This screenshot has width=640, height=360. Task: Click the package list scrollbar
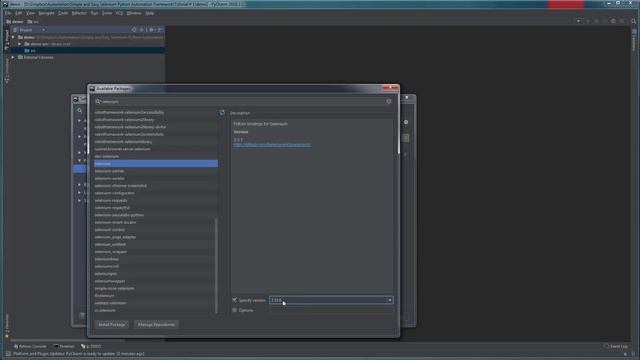coord(216,265)
